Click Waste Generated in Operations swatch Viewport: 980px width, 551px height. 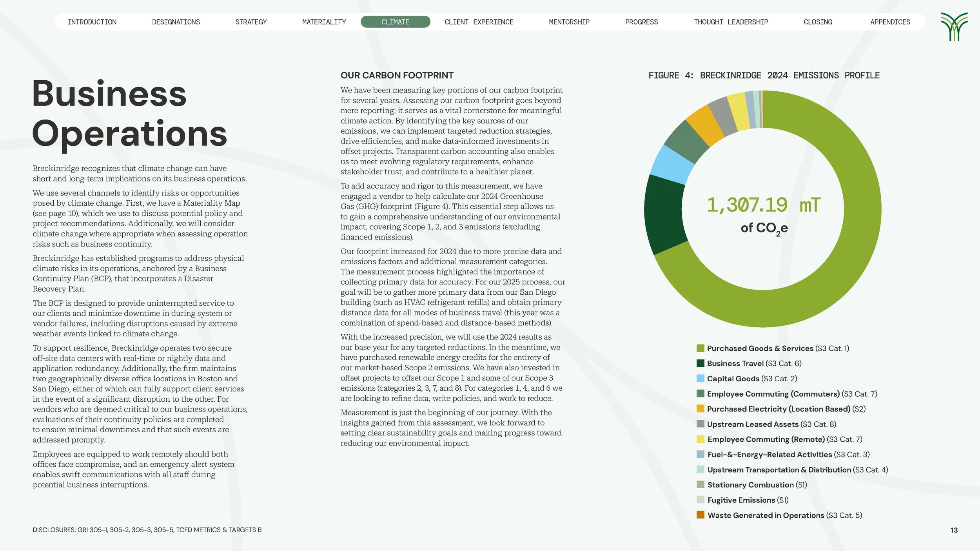pos(701,515)
